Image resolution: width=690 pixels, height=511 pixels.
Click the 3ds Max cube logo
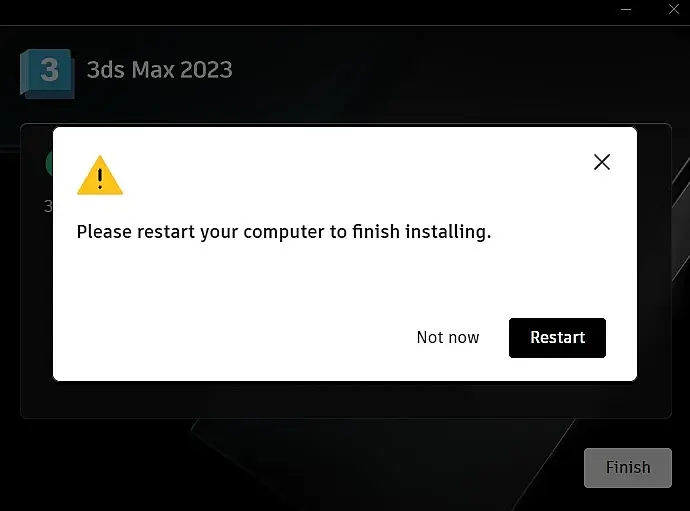[x=47, y=74]
